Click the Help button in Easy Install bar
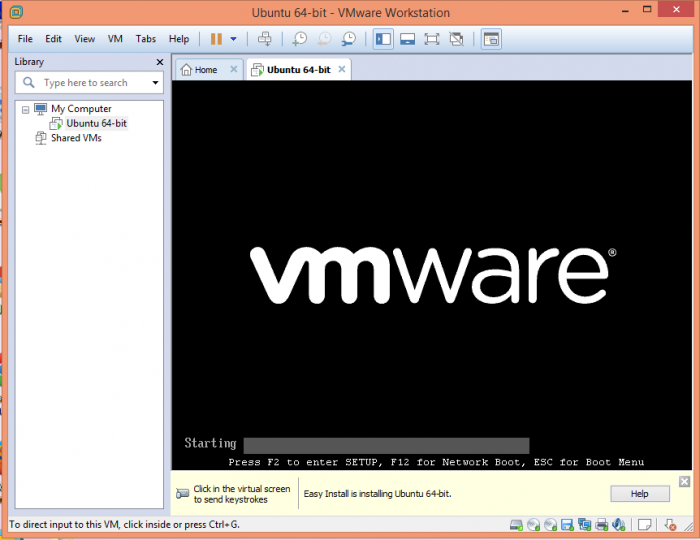 click(640, 494)
